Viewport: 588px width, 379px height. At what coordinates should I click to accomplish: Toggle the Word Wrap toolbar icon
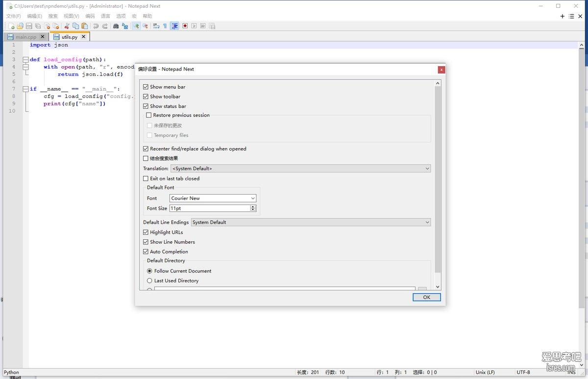(156, 26)
